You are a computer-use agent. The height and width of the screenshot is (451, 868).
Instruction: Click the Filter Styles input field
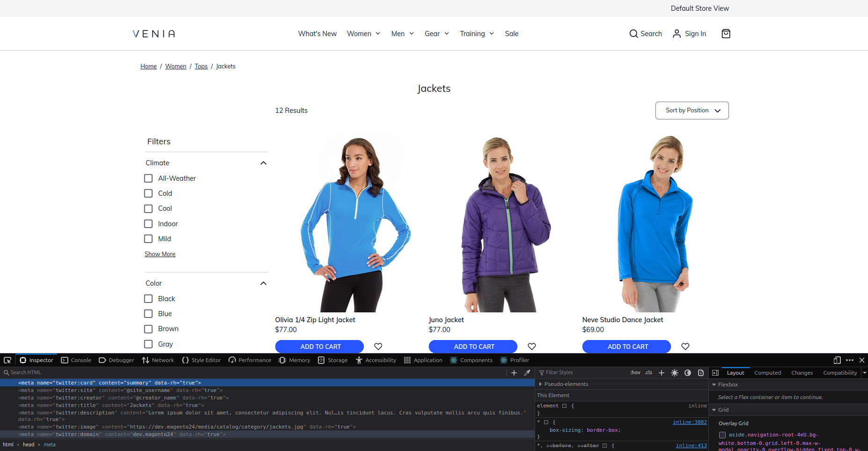click(581, 373)
